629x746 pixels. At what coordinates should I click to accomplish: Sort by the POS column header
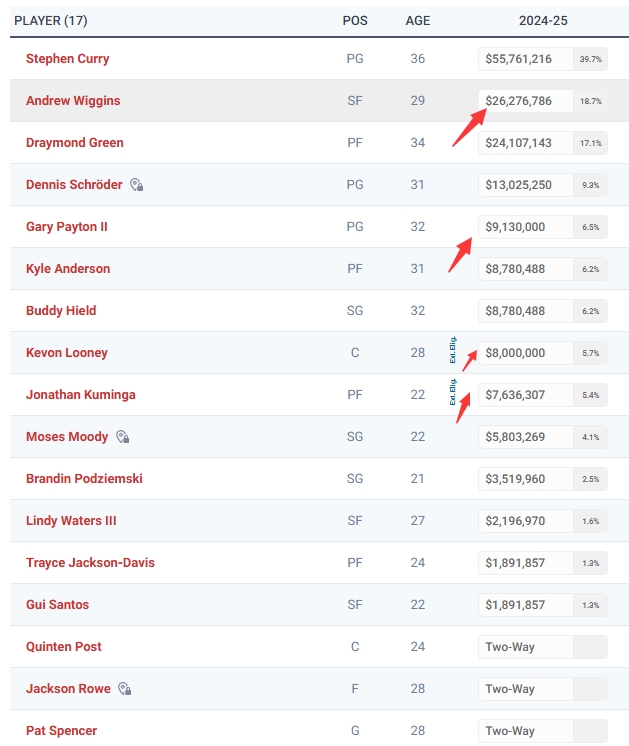355,20
